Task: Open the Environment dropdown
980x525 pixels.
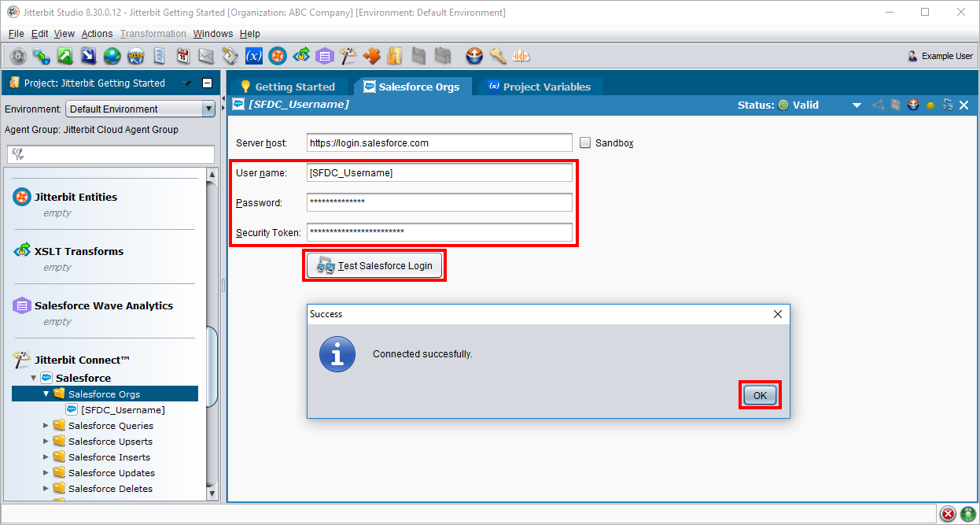Action: (208, 109)
